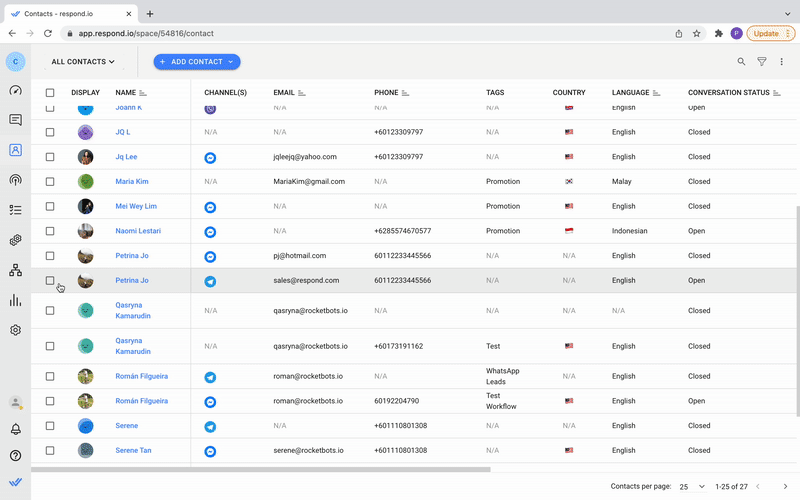Go to the next page of contacts
The image size is (800, 500).
785,487
